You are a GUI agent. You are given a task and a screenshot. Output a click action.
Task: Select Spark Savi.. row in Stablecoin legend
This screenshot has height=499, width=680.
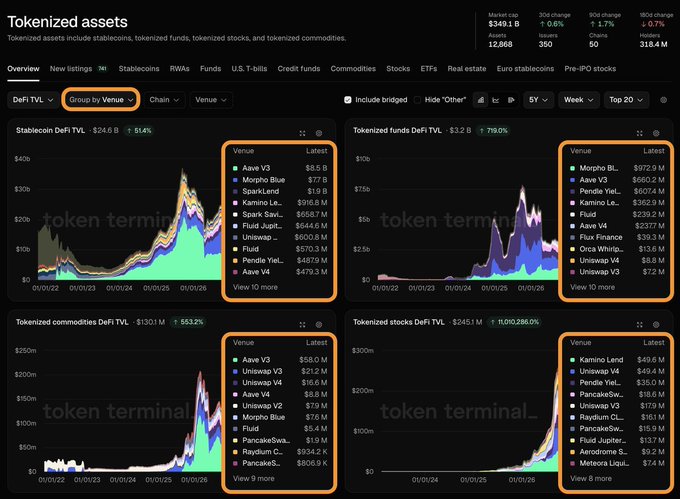[x=280, y=214]
